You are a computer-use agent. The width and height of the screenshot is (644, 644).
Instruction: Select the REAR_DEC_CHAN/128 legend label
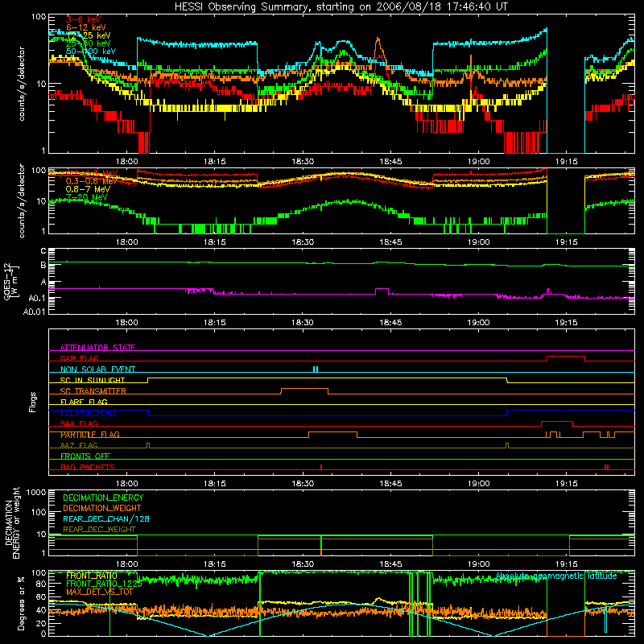[106, 518]
